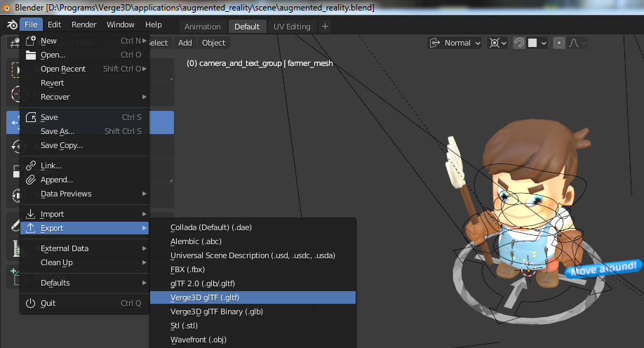
Task: Click the camera_and_text_group | farmer_mesh overlay text
Action: click(x=260, y=63)
